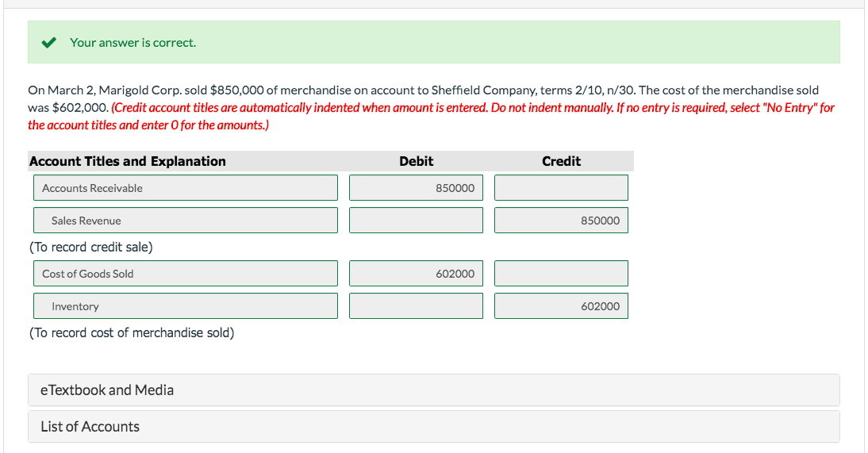
Task: Click the Credit column header
Action: (561, 161)
